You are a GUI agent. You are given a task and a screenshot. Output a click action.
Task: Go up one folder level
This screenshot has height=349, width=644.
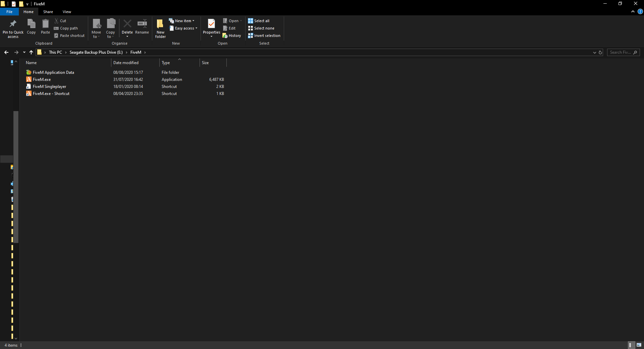click(31, 52)
